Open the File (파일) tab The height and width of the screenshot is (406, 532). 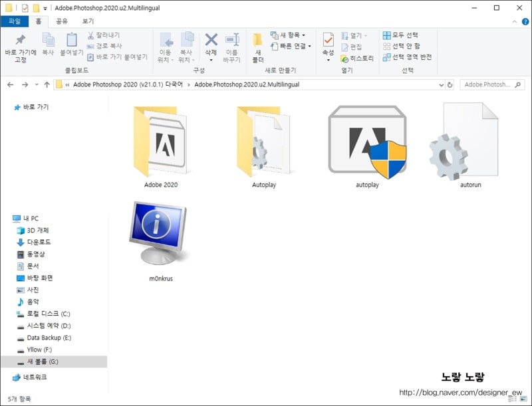pyautogui.click(x=15, y=21)
